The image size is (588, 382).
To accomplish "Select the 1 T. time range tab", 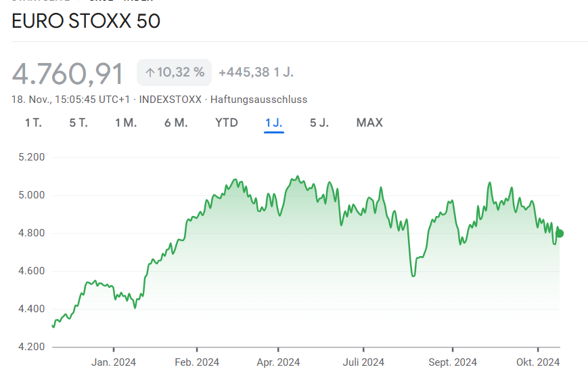I will point(33,123).
